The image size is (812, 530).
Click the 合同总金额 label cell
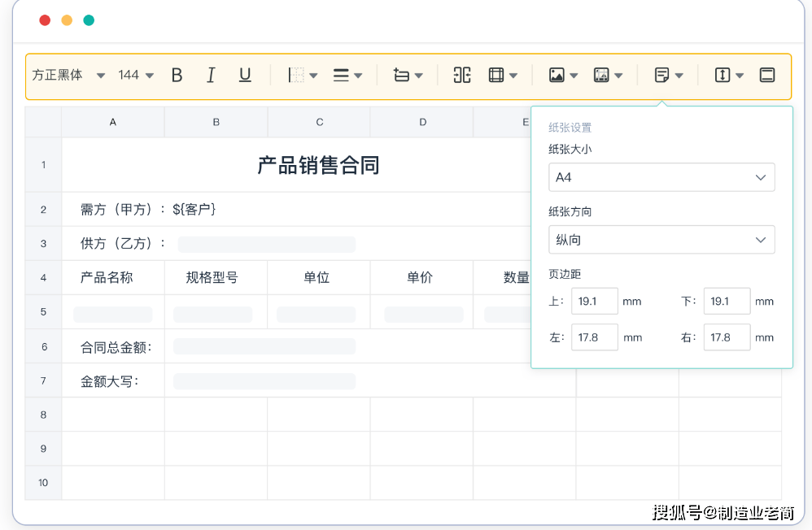[x=113, y=346]
